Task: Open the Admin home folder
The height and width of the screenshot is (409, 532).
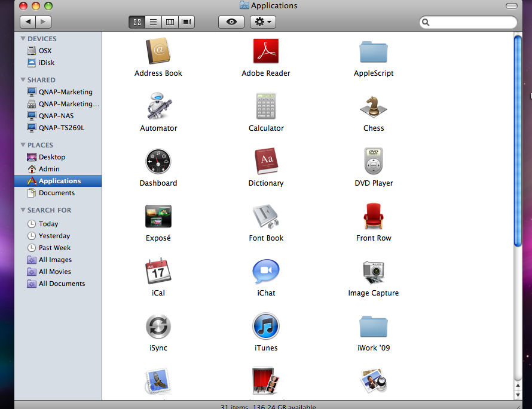Action: (58, 169)
